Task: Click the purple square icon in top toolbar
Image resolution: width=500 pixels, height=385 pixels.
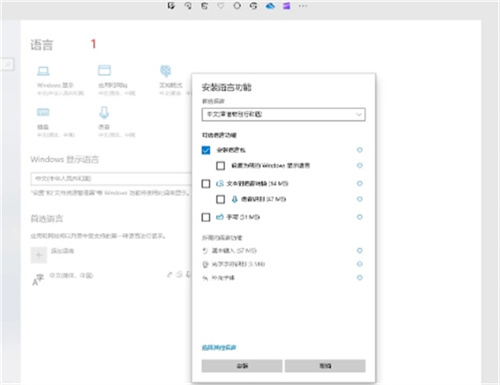Action: (x=287, y=6)
